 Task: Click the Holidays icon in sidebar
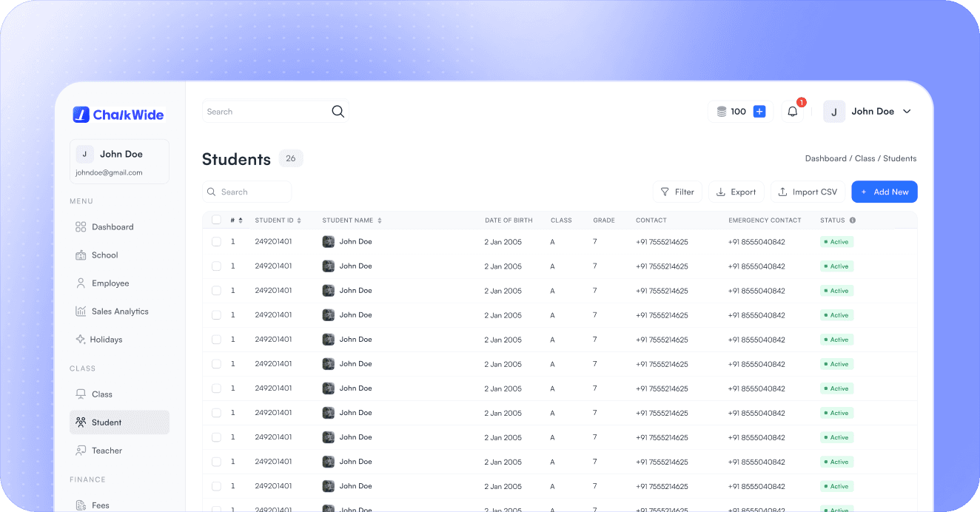tap(81, 340)
